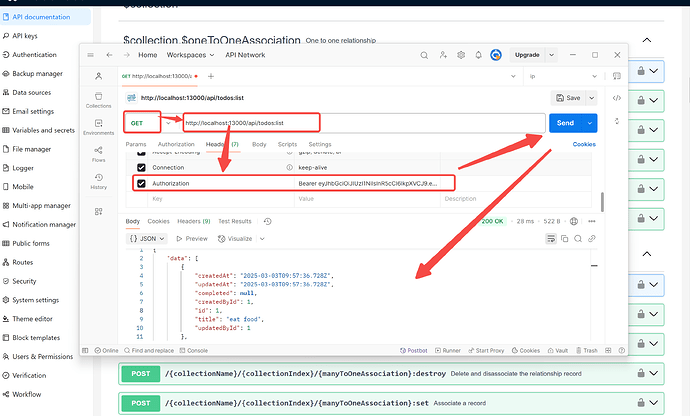Viewport: 690px width, 416px height.
Task: Open Upgrade options dropdown arrow
Action: [x=551, y=55]
